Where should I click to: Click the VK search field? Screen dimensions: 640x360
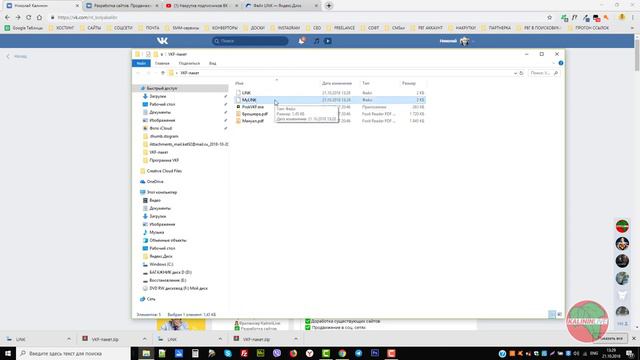(x=250, y=41)
